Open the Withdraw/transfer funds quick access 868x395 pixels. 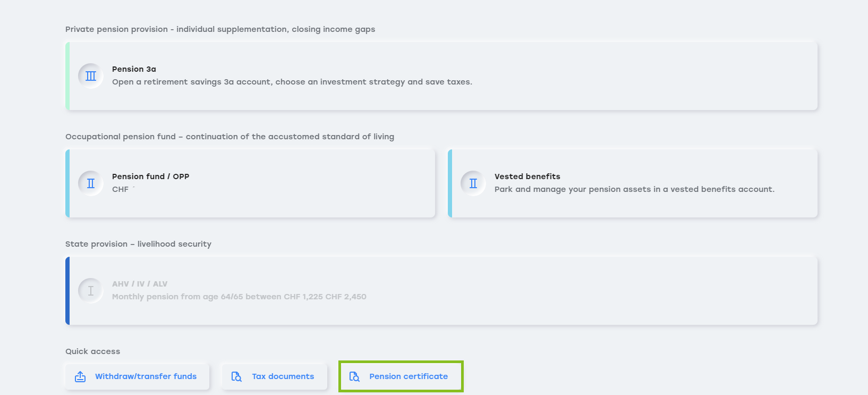146,376
